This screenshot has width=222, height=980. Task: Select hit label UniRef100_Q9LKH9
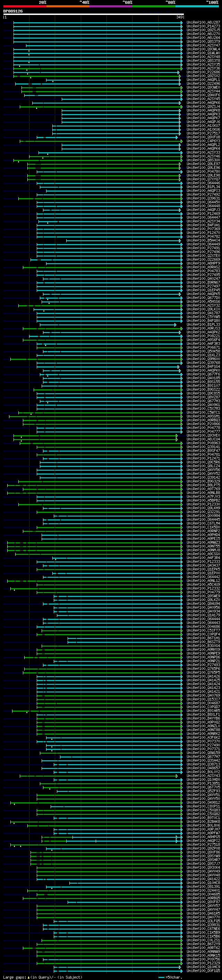[x=203, y=508]
